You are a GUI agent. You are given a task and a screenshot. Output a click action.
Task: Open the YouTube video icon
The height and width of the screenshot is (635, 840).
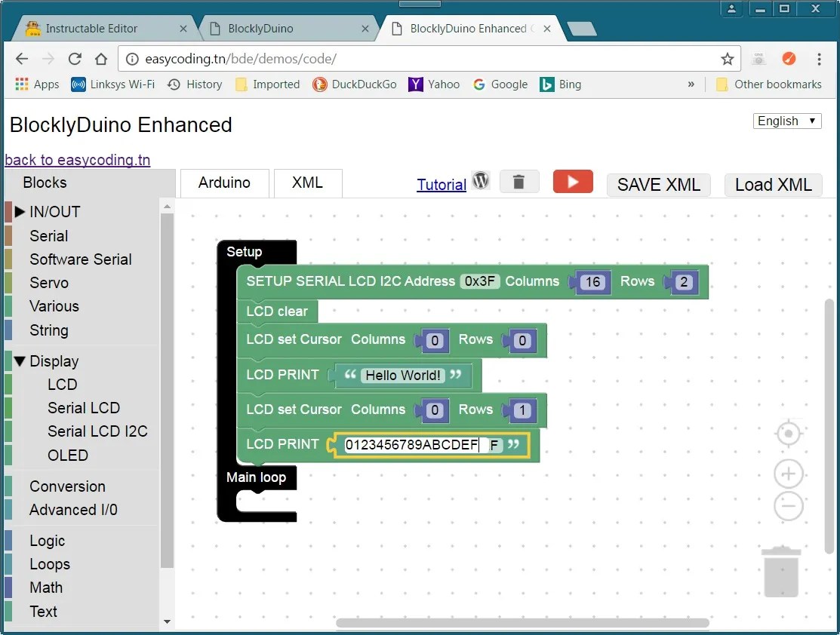[572, 181]
